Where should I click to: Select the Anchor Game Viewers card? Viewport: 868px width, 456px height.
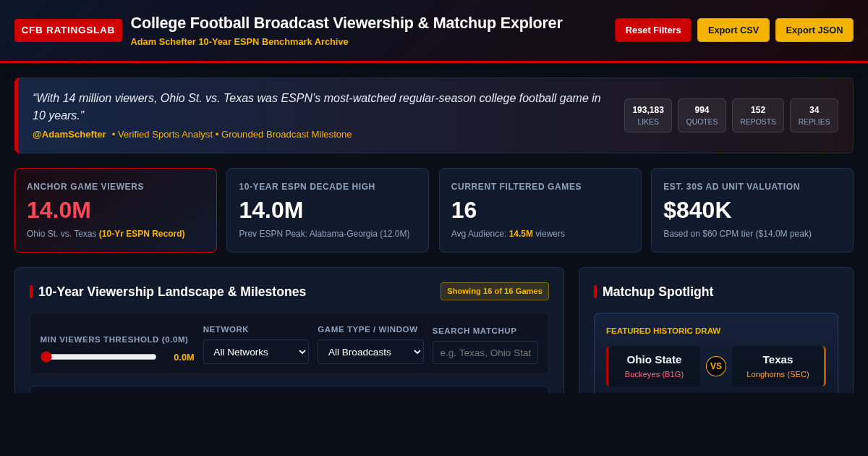(116, 210)
